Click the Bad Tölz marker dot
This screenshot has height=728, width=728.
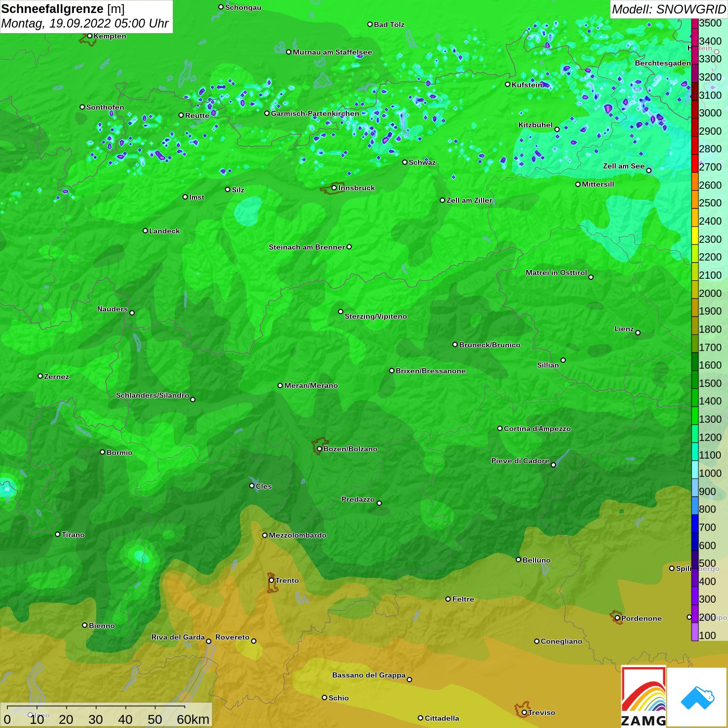[x=370, y=24]
